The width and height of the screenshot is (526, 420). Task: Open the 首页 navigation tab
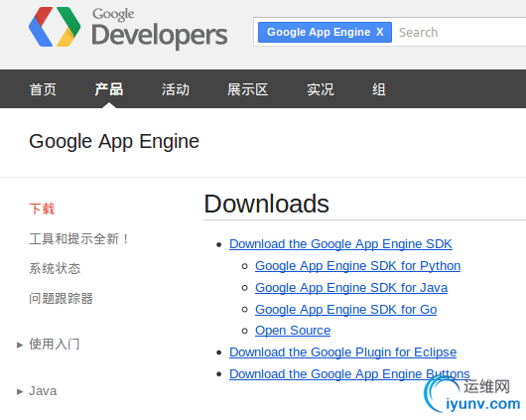(43, 89)
